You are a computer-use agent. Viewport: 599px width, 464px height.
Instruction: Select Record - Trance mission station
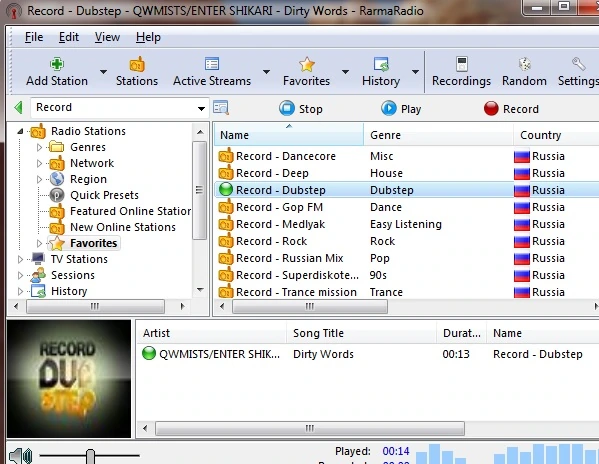(296, 292)
